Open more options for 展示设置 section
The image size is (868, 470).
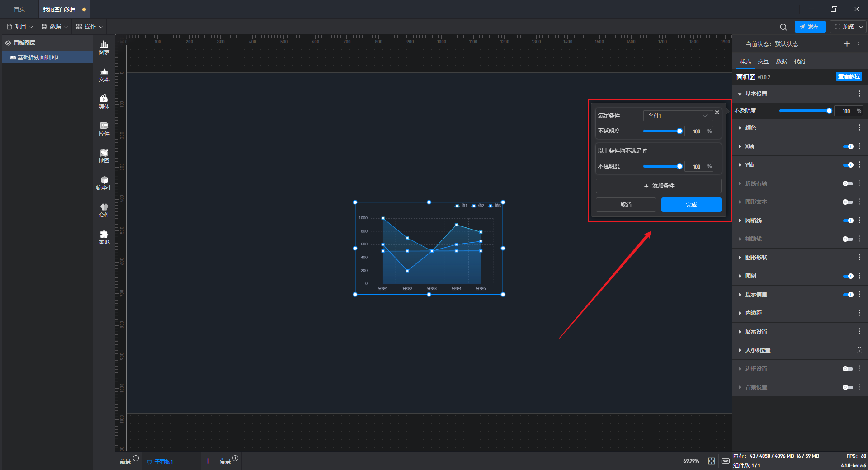[x=859, y=331]
